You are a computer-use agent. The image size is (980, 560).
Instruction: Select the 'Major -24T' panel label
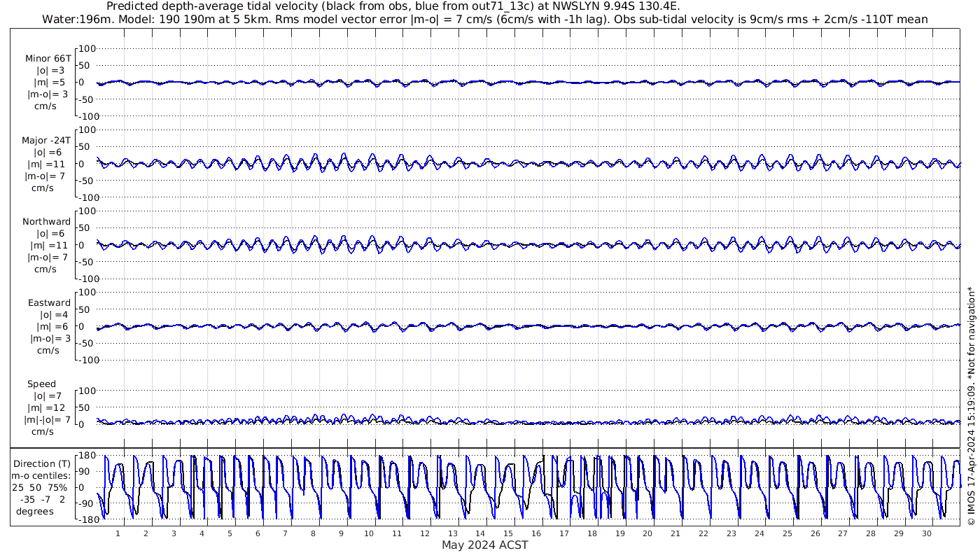(x=46, y=140)
